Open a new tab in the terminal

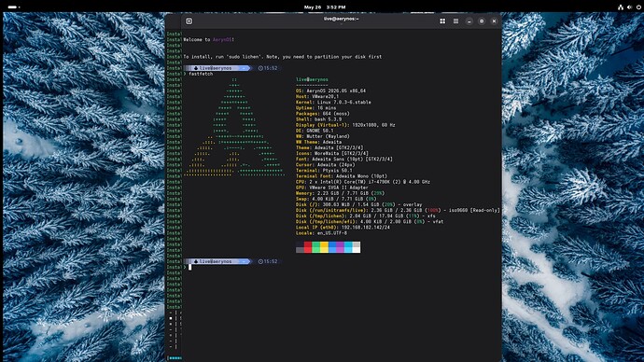189,21
